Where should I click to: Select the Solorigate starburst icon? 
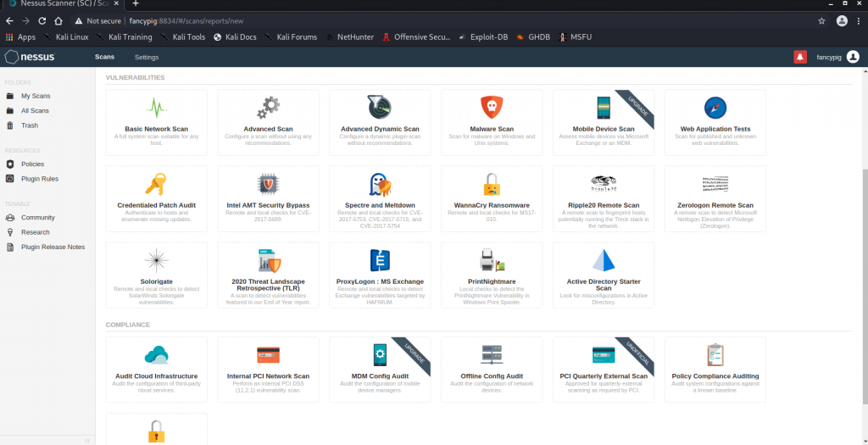click(x=156, y=260)
